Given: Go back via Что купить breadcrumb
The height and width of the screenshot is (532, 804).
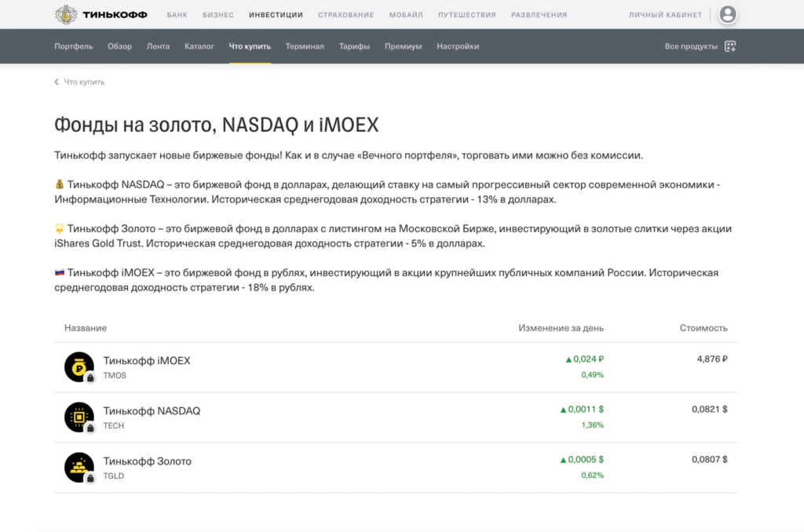Looking at the screenshot, I should [x=84, y=82].
